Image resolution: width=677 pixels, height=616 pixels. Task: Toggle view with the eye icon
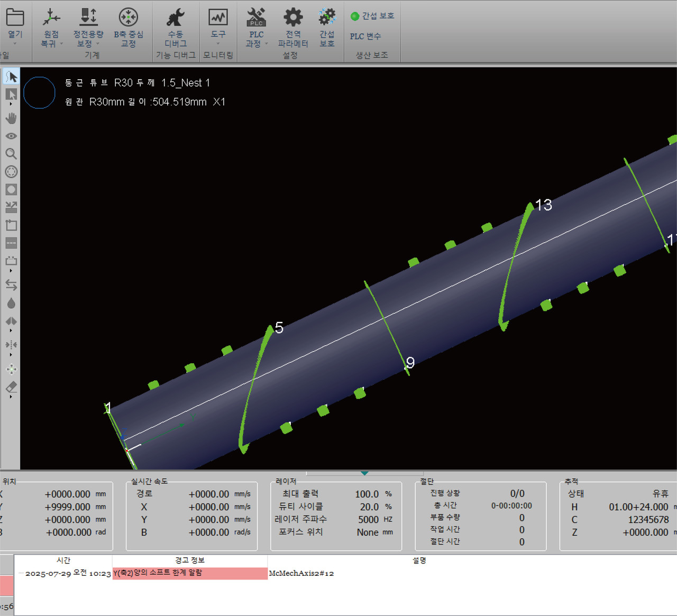click(11, 136)
